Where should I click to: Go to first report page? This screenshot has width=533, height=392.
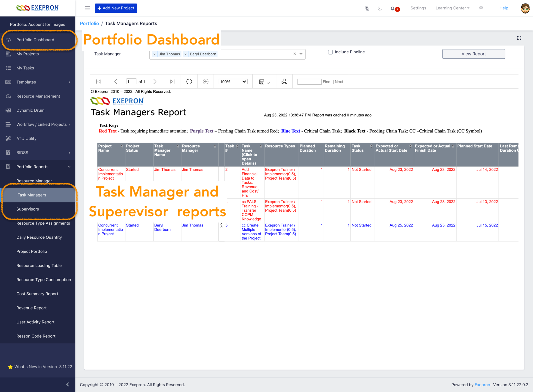[x=98, y=81]
